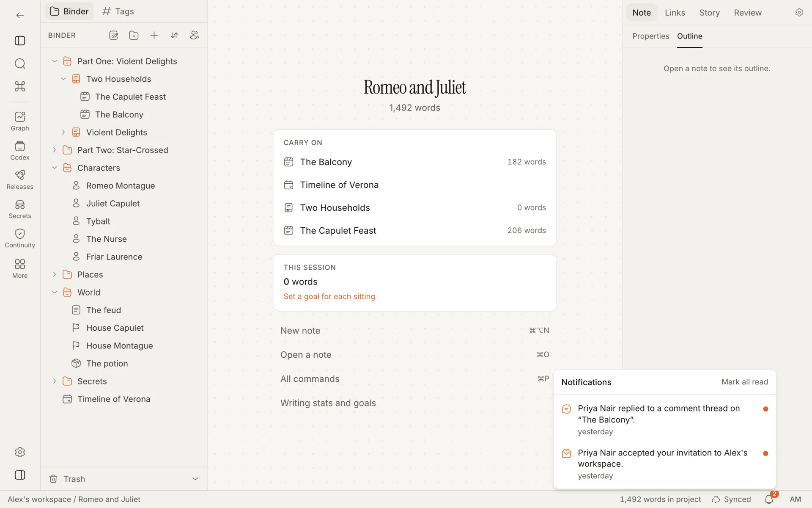812x508 pixels.
Task: Open the Releases section
Action: 20,180
